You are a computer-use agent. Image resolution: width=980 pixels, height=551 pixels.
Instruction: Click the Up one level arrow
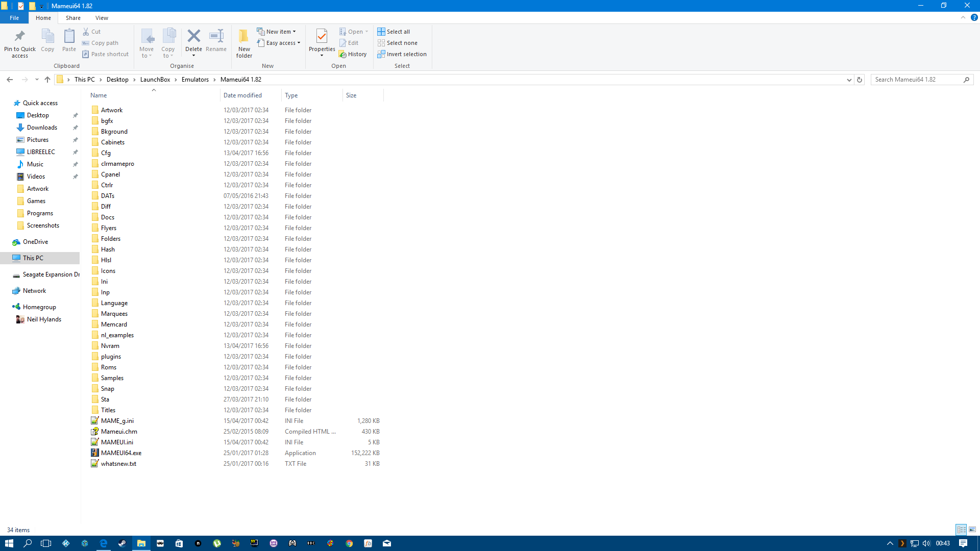click(47, 80)
